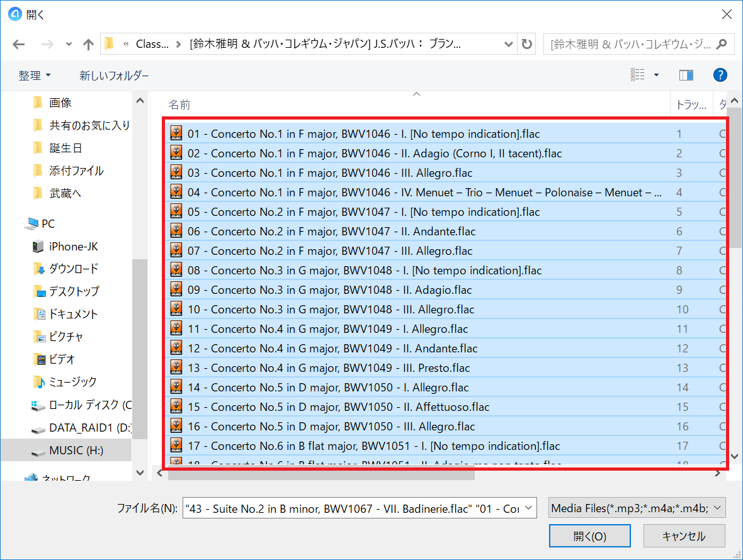743x560 pixels.
Task: Click the file list scroll down arrow
Action: pyautogui.click(x=734, y=456)
